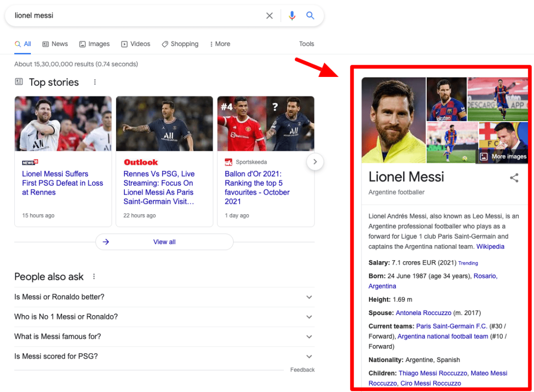Screen dimensions: 534x392
Task: Click View all top stories button
Action: coord(165,242)
